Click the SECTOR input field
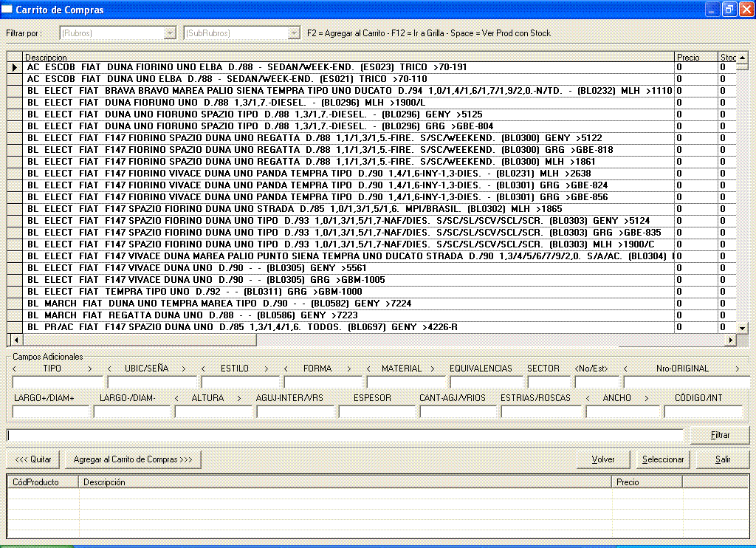Image resolution: width=756 pixels, height=548 pixels. tap(549, 383)
